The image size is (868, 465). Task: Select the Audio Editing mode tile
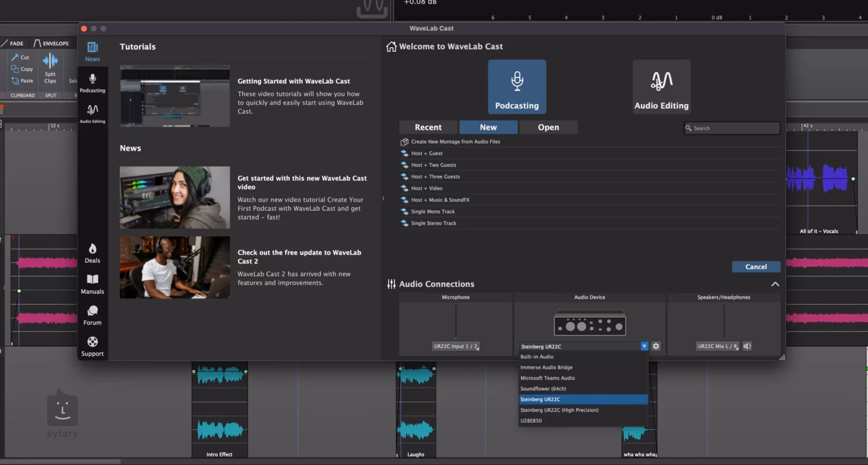(x=661, y=87)
